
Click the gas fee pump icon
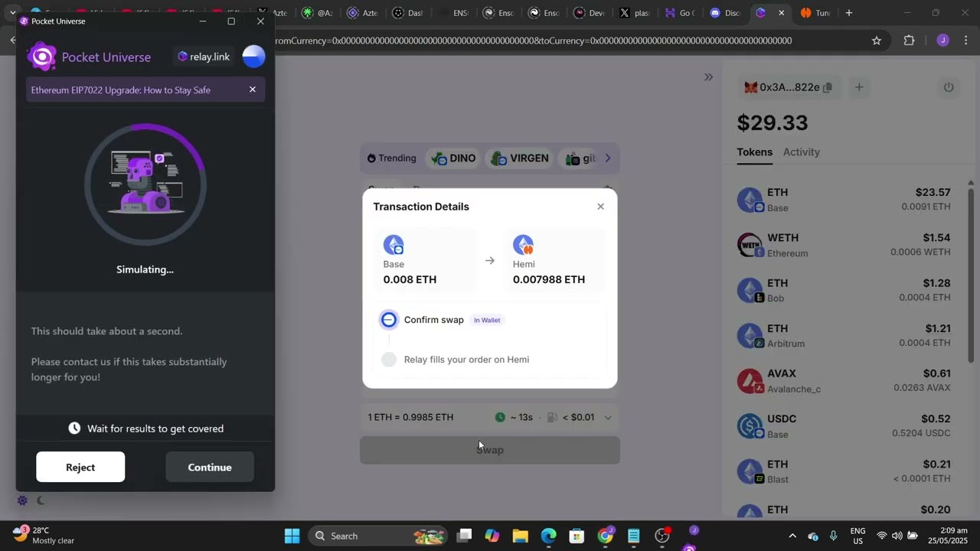(x=553, y=417)
